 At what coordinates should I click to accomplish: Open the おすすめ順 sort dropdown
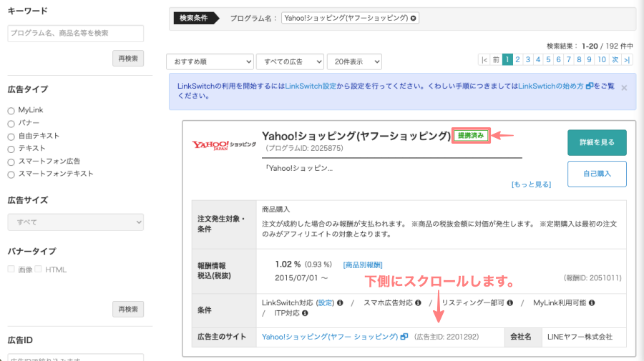[x=210, y=61]
